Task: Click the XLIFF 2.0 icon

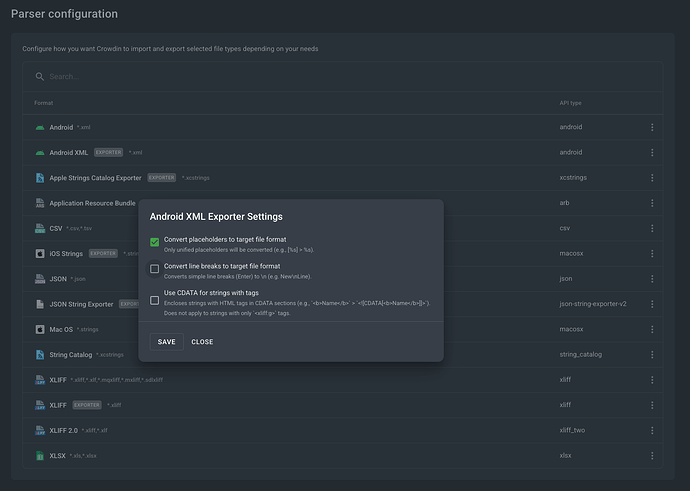Action: pyautogui.click(x=40, y=431)
